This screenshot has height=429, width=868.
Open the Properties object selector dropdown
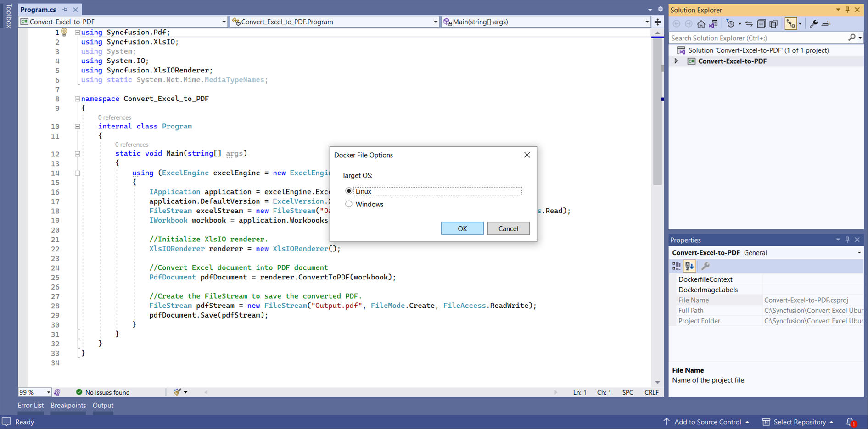859,253
